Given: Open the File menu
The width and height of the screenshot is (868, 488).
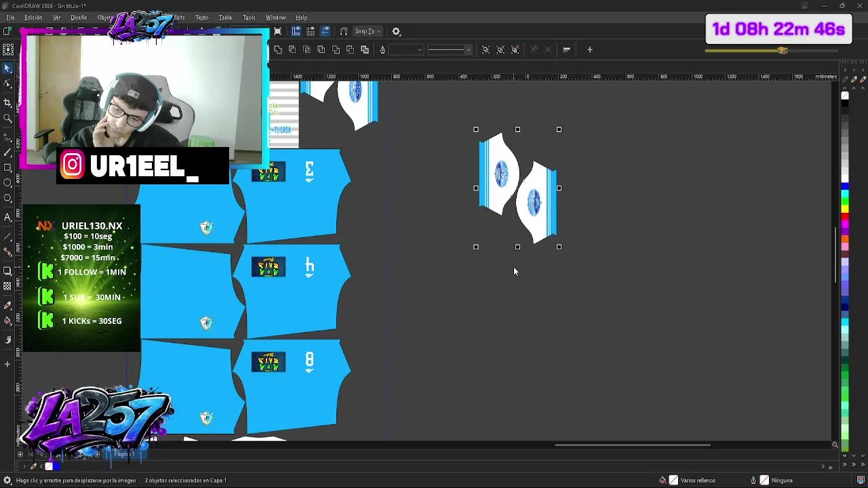Looking at the screenshot, I should [10, 18].
